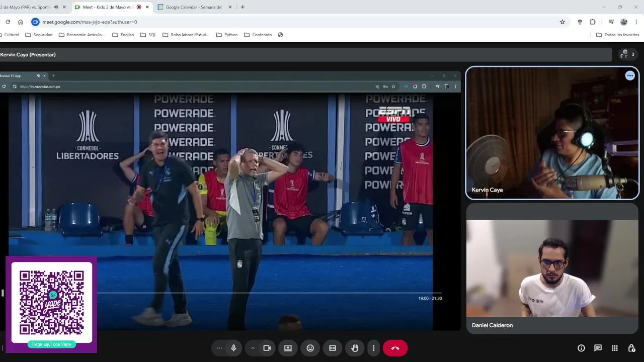Click the Kervin Caya name label on tile

coord(487,190)
